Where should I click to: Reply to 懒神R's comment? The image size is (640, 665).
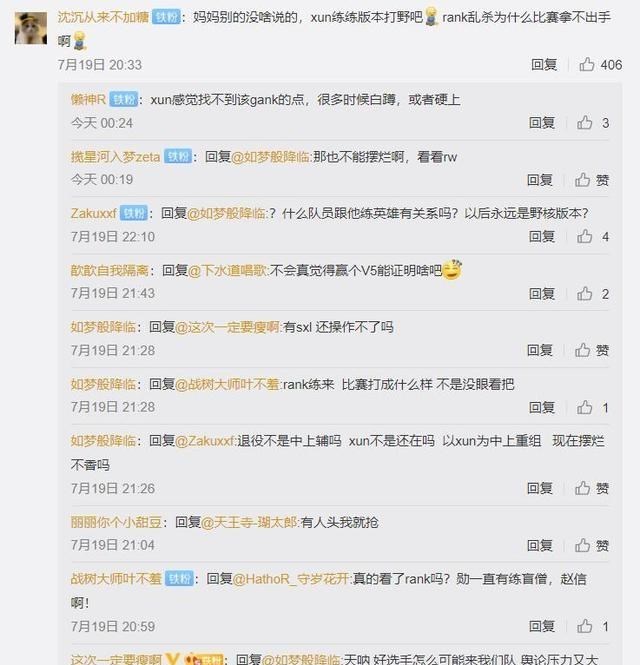[542, 123]
